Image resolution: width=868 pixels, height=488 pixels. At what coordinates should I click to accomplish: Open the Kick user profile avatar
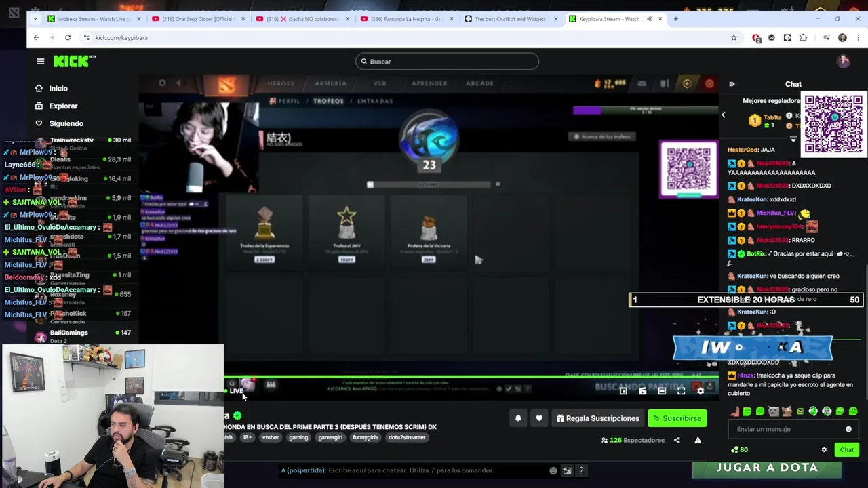click(x=843, y=61)
